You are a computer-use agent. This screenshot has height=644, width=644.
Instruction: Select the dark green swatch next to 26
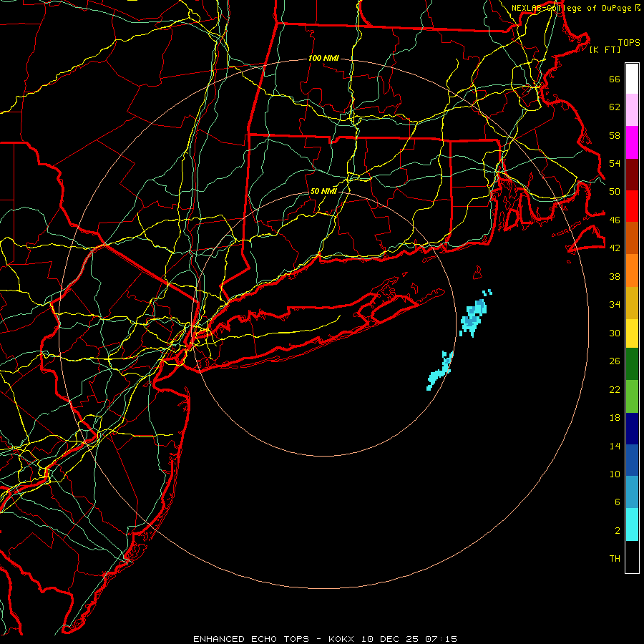[632, 364]
